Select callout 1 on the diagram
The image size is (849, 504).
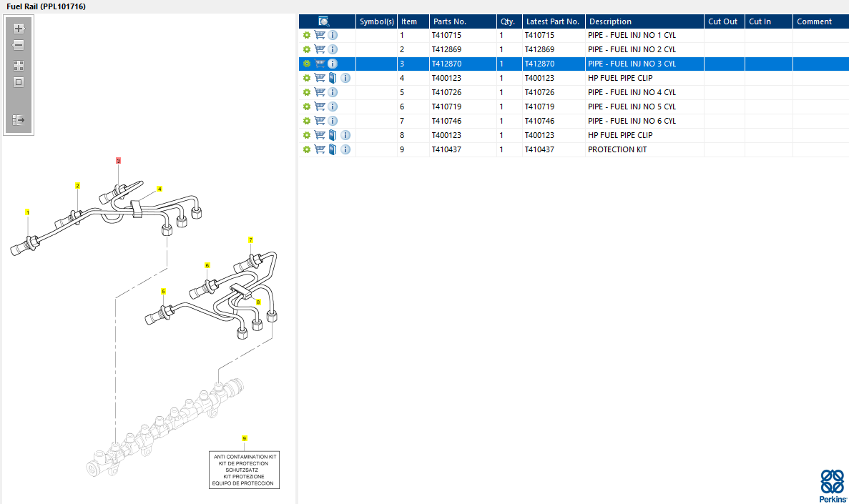point(28,212)
